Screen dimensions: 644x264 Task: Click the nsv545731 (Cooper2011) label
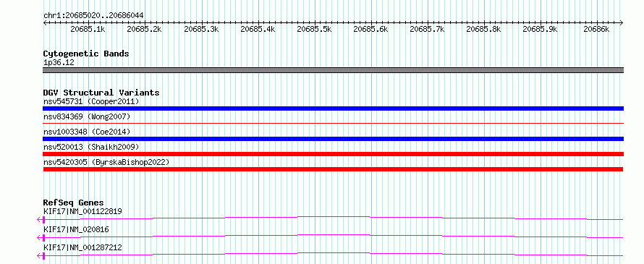click(91, 101)
